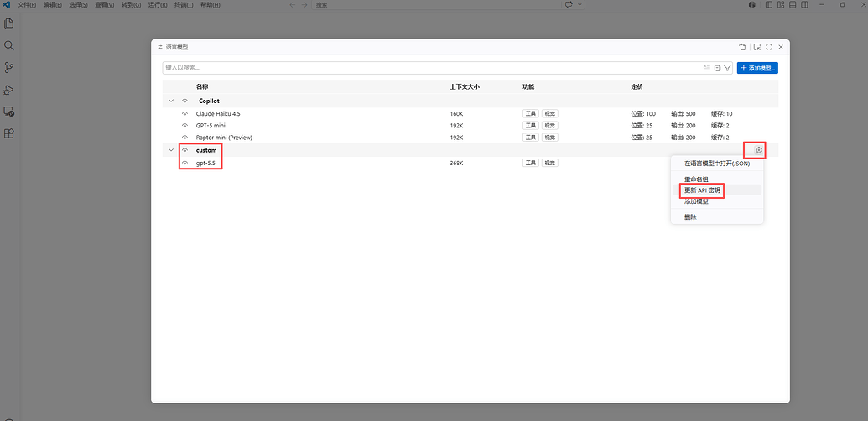This screenshot has width=868, height=421.
Task: Toggle visibility of custom group
Action: pyautogui.click(x=185, y=150)
